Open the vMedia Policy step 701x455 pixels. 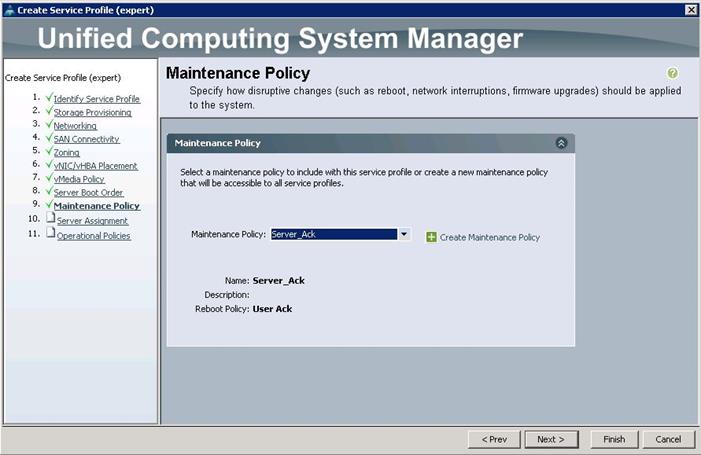(x=79, y=179)
